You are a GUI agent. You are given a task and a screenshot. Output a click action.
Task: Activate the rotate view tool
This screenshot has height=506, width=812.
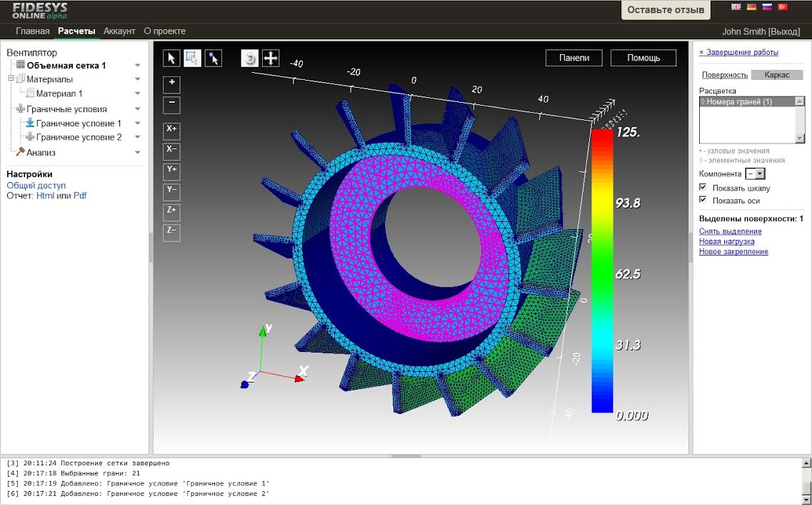(250, 59)
